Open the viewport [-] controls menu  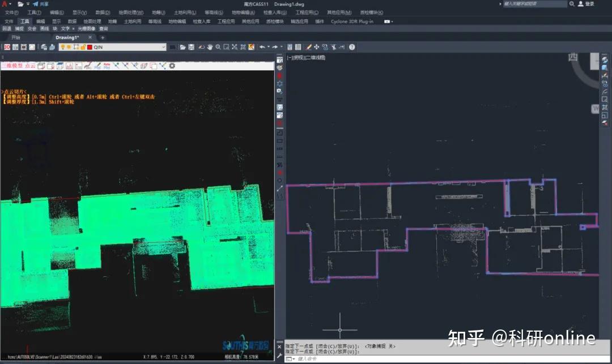point(290,58)
